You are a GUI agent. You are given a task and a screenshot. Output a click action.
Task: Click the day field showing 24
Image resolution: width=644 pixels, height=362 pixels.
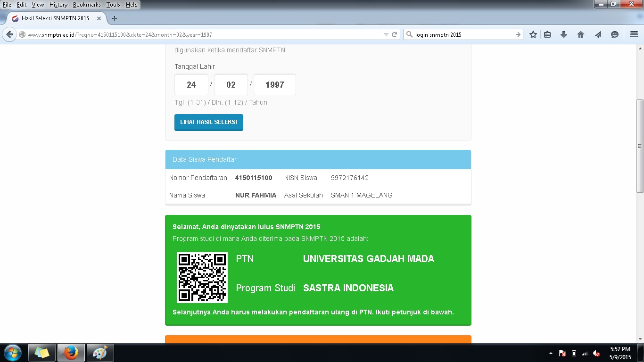tap(191, 85)
